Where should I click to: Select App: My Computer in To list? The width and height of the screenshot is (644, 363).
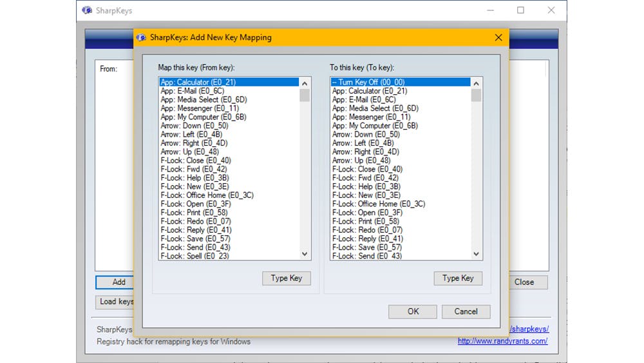(401, 126)
